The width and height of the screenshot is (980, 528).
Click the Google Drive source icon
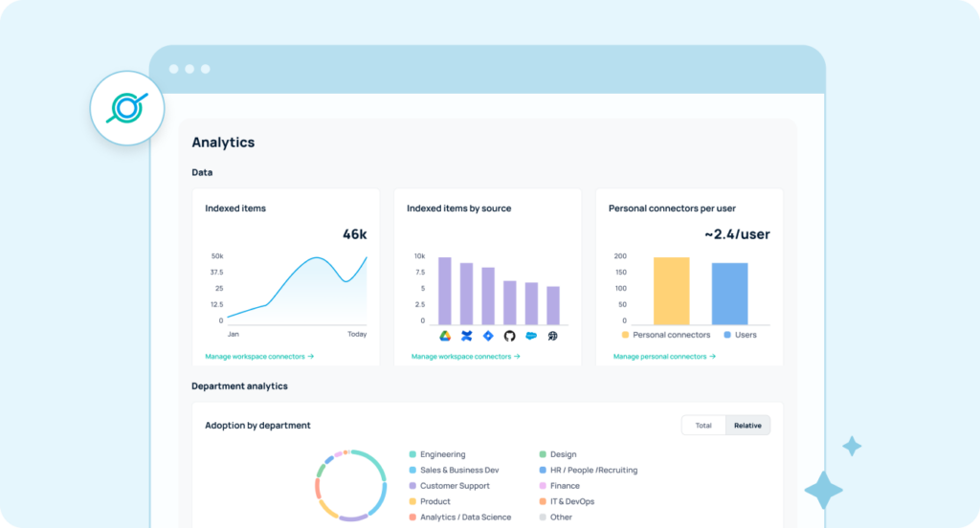(445, 336)
